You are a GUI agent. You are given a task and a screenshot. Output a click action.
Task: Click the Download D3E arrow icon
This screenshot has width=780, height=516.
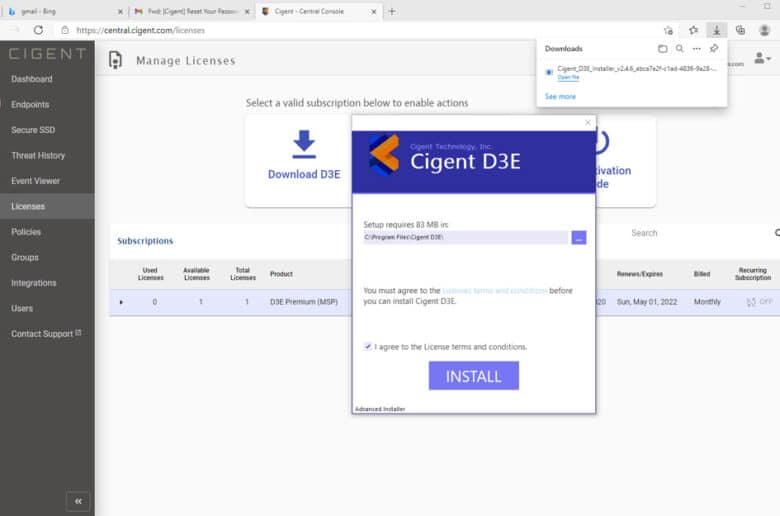304,144
